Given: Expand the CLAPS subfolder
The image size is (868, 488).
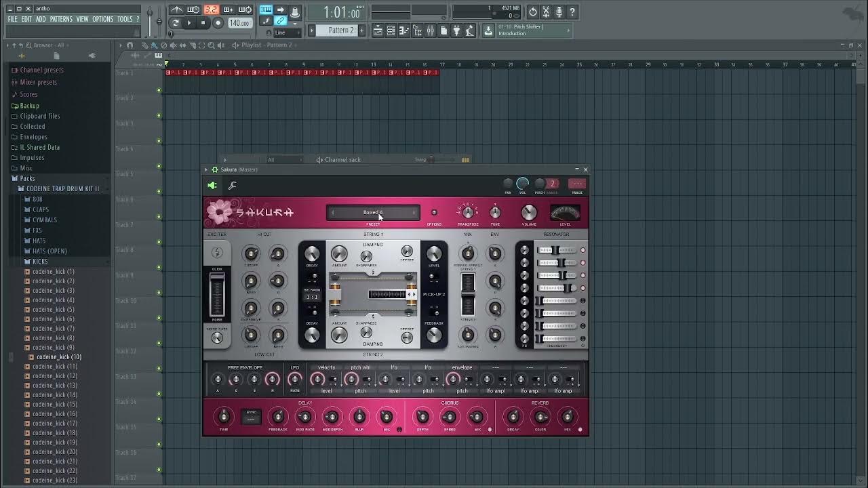Looking at the screenshot, I should [x=41, y=209].
